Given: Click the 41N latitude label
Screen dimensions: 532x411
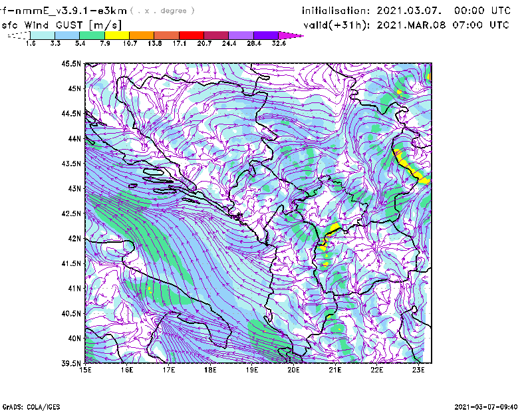Looking at the screenshot, I should [74, 289].
